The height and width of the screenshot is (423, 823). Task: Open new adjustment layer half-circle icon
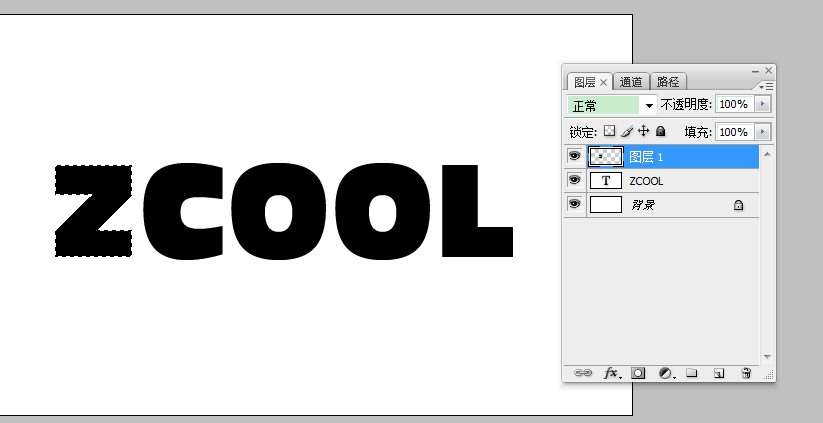(x=667, y=373)
